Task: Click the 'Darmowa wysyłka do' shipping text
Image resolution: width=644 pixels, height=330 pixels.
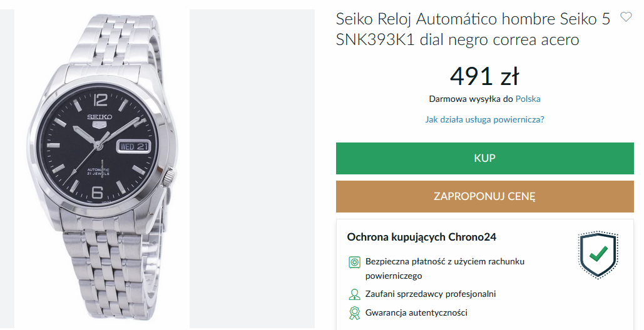Action: coord(471,99)
